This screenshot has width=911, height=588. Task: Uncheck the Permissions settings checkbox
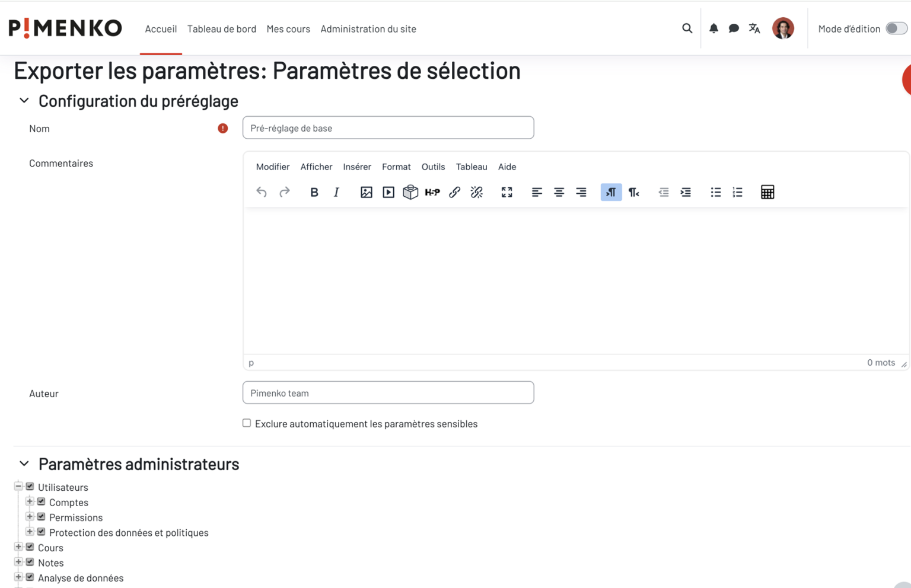pyautogui.click(x=41, y=516)
